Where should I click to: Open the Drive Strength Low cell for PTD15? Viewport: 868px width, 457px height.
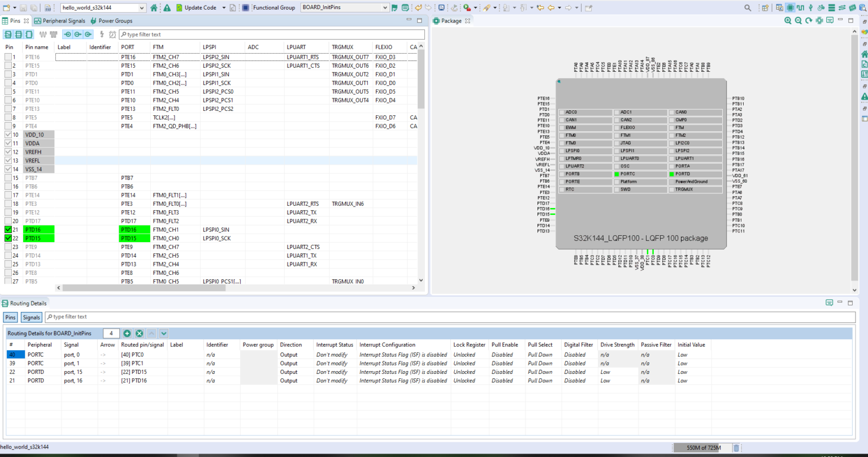(x=618, y=372)
